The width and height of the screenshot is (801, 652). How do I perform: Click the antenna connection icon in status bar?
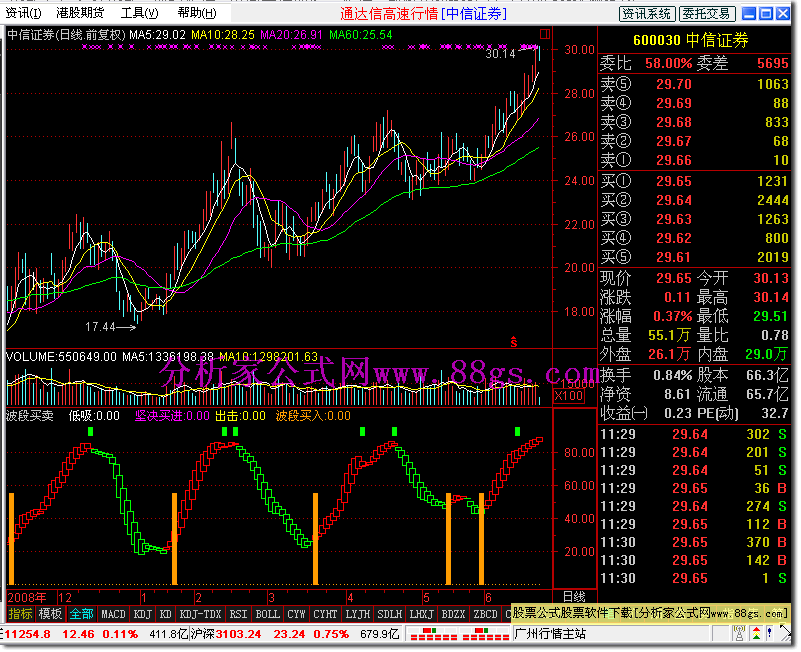coord(739,634)
